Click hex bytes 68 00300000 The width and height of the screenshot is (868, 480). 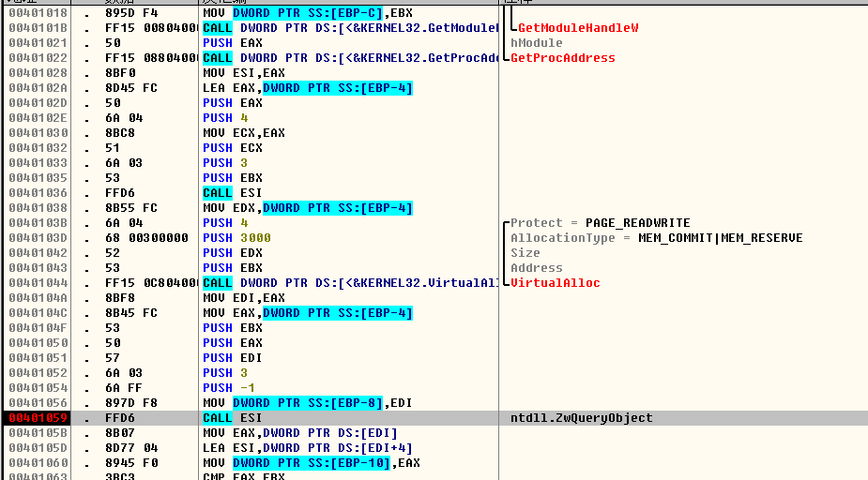click(146, 238)
